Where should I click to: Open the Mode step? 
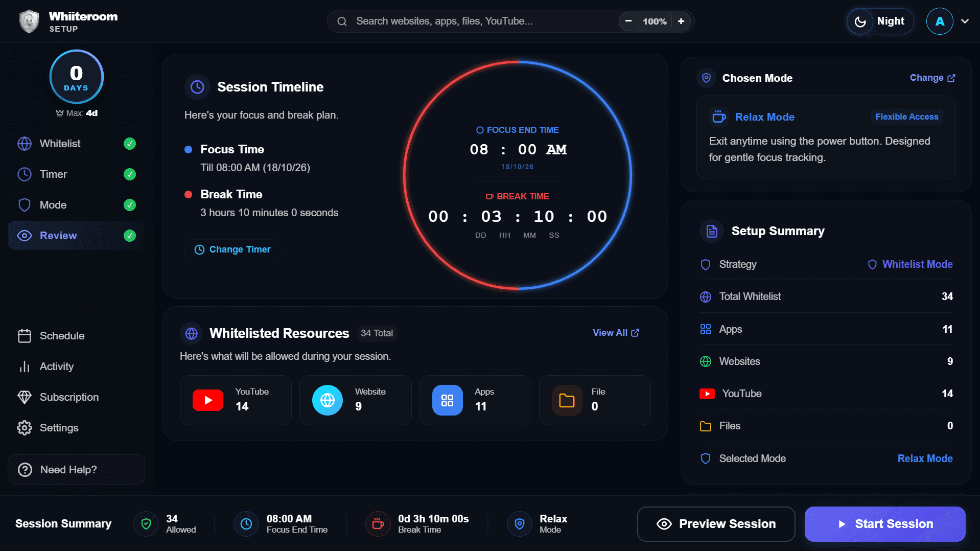[x=77, y=205]
